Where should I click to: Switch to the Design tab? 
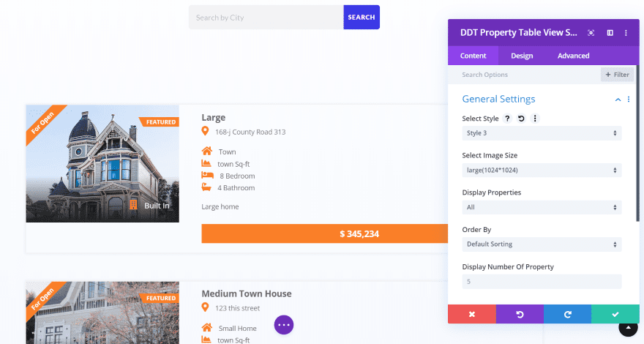pyautogui.click(x=522, y=56)
